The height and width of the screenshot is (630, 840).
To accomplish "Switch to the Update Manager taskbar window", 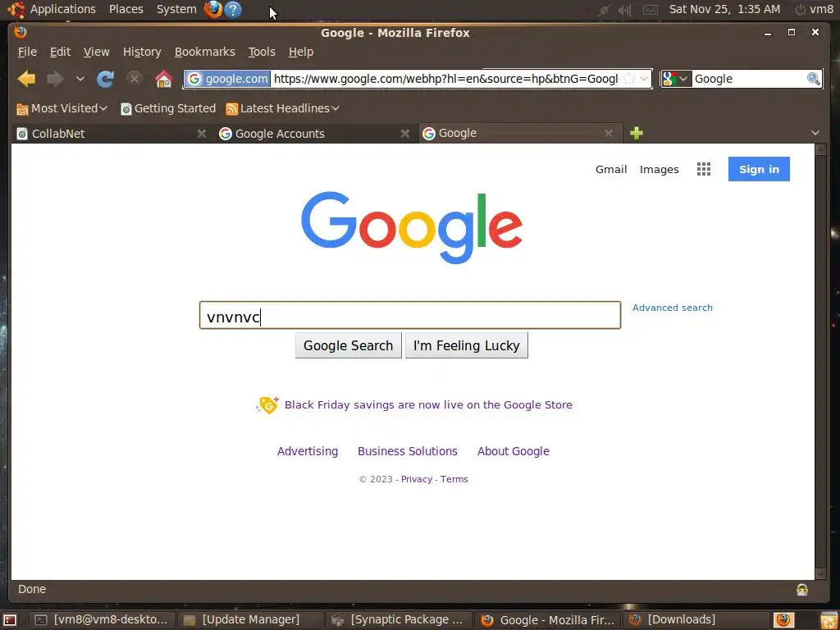I will click(x=249, y=620).
